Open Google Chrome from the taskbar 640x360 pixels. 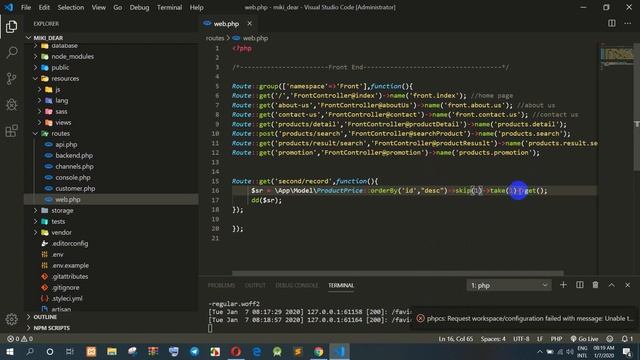(318, 351)
